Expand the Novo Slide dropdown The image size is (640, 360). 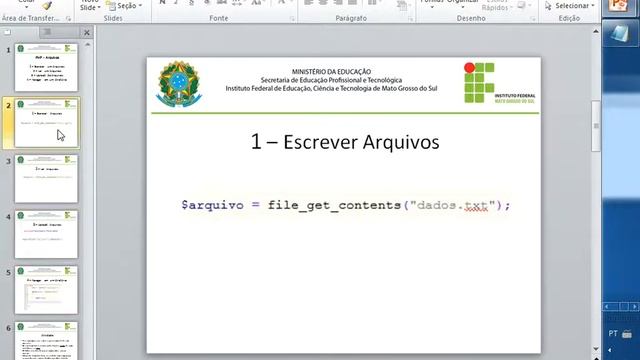[x=99, y=8]
